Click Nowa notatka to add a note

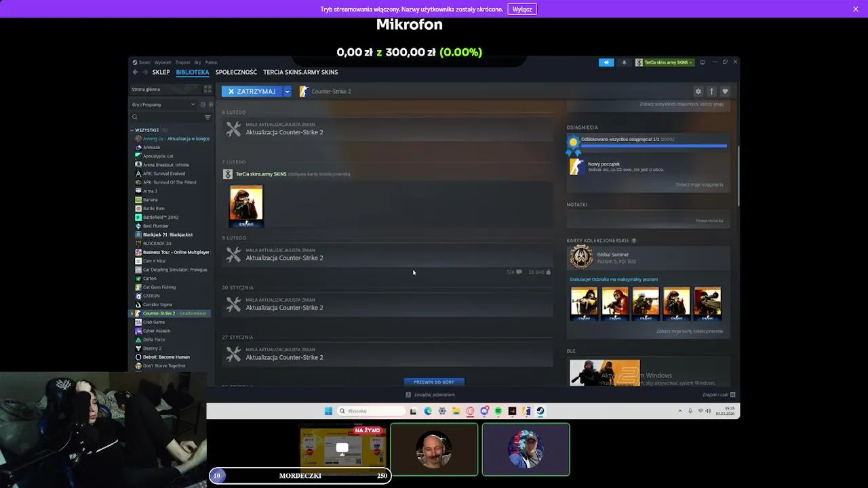[x=709, y=220]
